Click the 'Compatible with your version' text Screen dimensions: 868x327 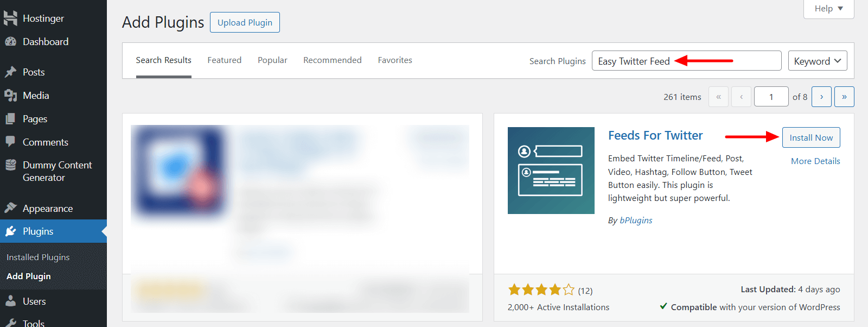pos(755,307)
